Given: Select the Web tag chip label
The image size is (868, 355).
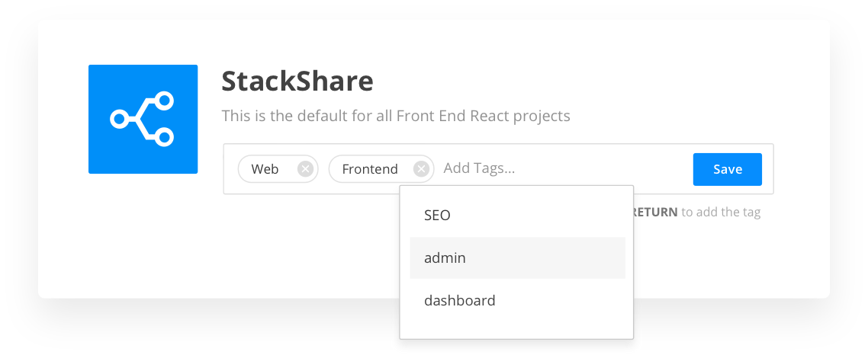Looking at the screenshot, I should point(265,169).
